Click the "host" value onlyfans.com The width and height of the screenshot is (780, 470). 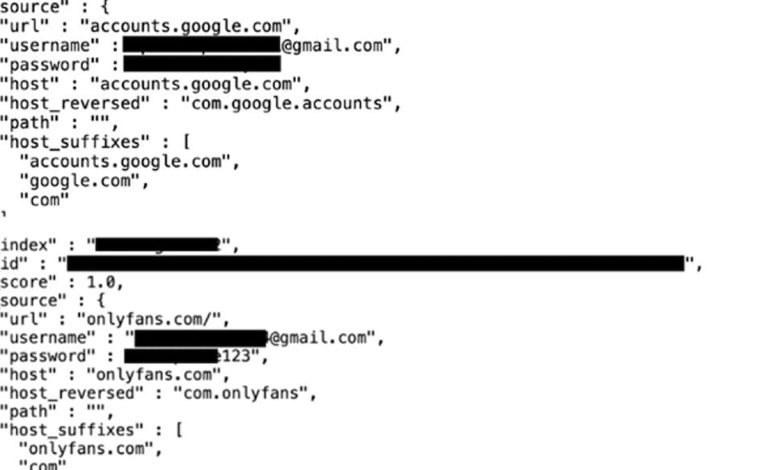point(154,375)
